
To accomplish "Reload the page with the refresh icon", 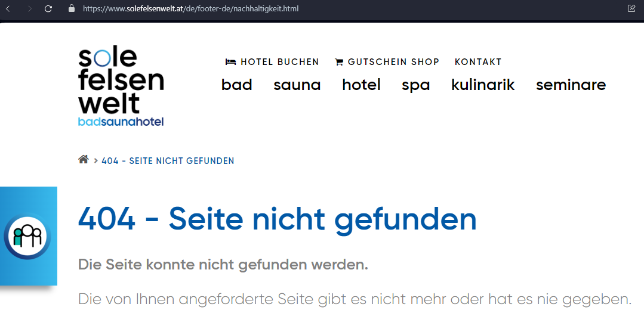I will (48, 8).
